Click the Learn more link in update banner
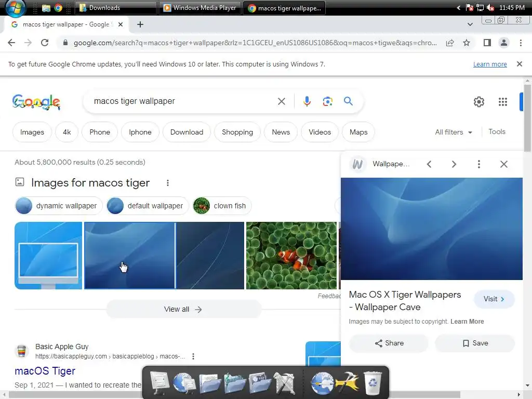This screenshot has width=532, height=399. tap(490, 64)
